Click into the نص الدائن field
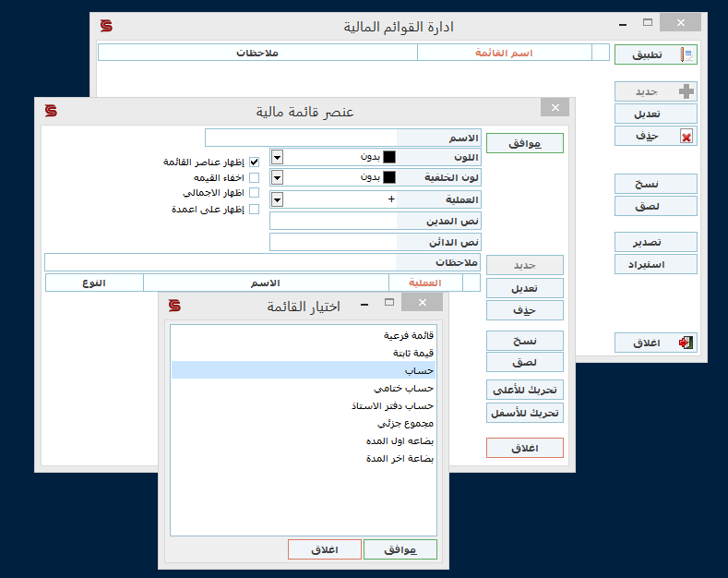Screen dimensions: 728x578 point(333,242)
